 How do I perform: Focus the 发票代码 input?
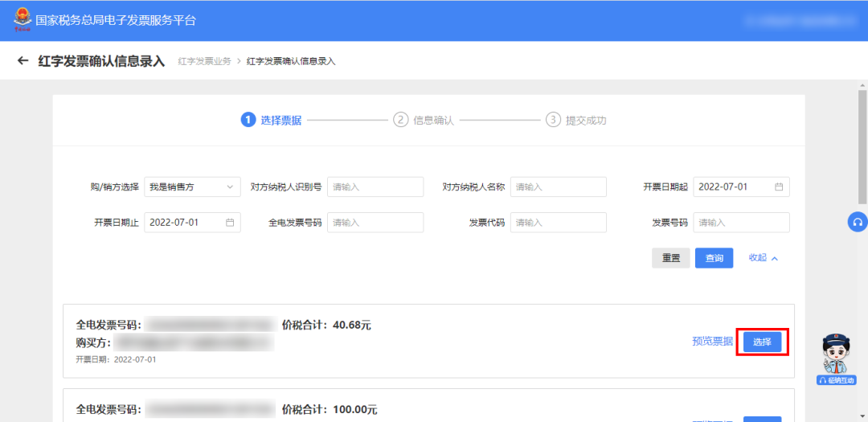(559, 223)
